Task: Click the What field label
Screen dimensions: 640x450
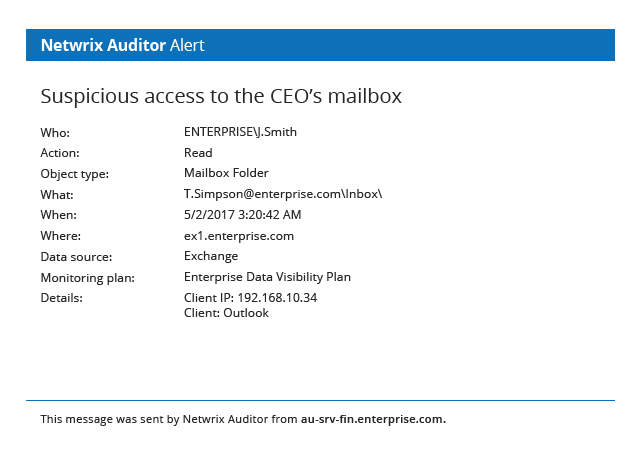Action: pos(57,195)
